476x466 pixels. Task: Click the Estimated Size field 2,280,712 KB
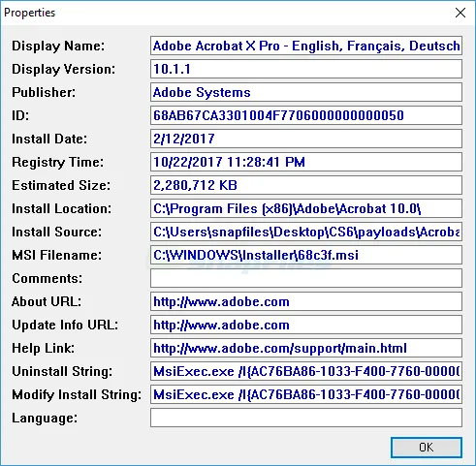[x=306, y=185]
